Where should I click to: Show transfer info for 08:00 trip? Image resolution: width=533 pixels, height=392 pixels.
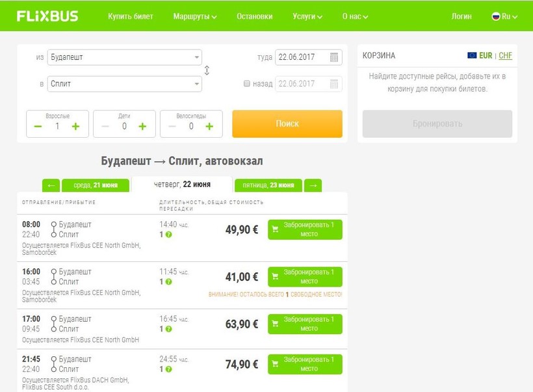tap(168, 235)
